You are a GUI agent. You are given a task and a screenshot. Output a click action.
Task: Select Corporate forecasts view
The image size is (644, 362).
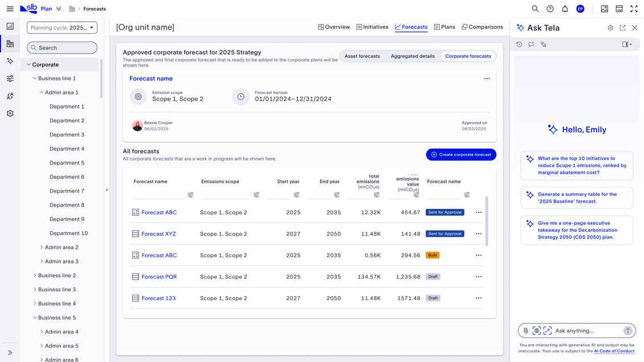coord(468,56)
